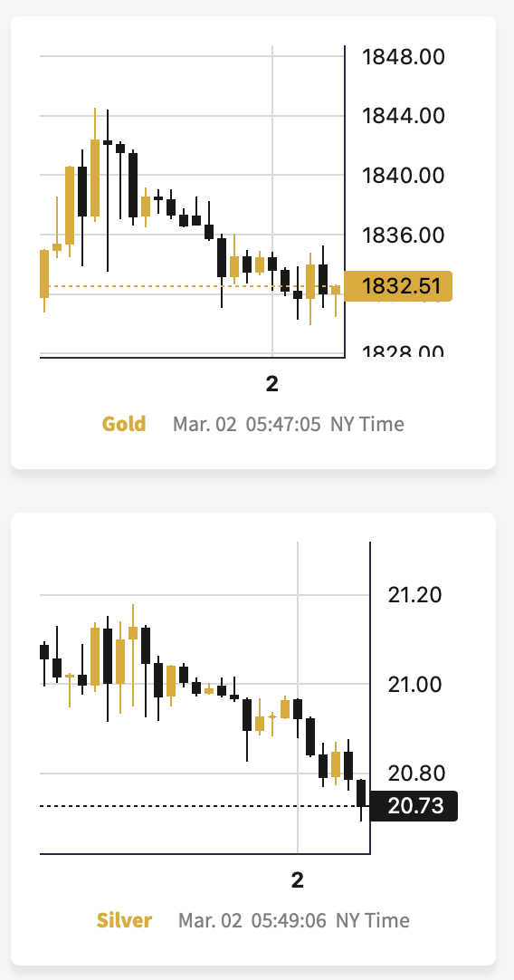Click the gold chart timestamp Mar. 02 05:47:05

[247, 425]
